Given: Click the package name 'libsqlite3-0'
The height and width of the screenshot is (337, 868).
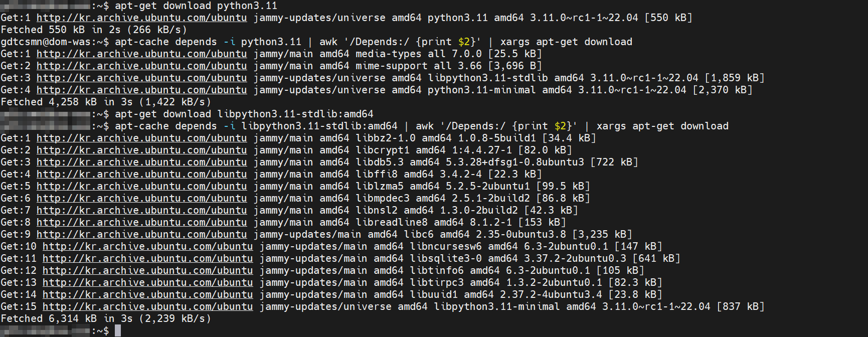Looking at the screenshot, I should pyautogui.click(x=446, y=258).
